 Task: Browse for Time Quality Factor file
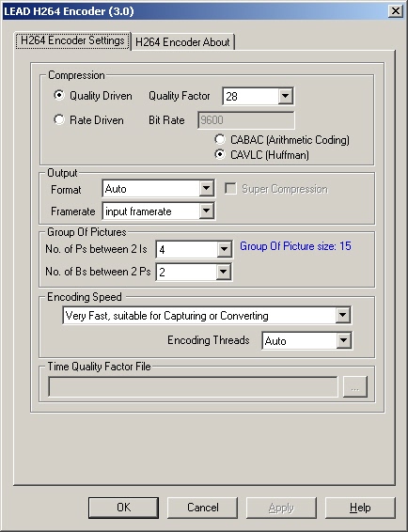tap(355, 386)
